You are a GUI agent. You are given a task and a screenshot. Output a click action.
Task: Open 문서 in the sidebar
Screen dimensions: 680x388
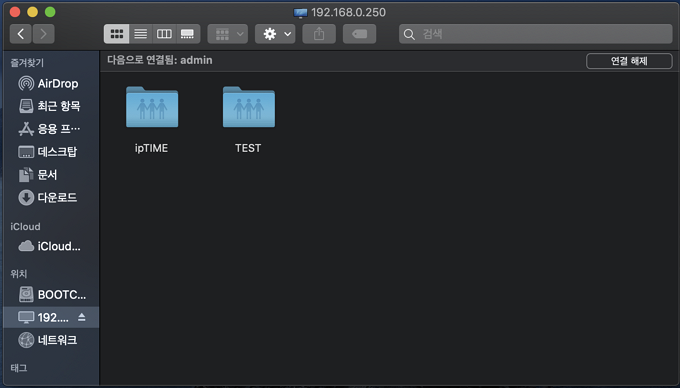click(51, 175)
